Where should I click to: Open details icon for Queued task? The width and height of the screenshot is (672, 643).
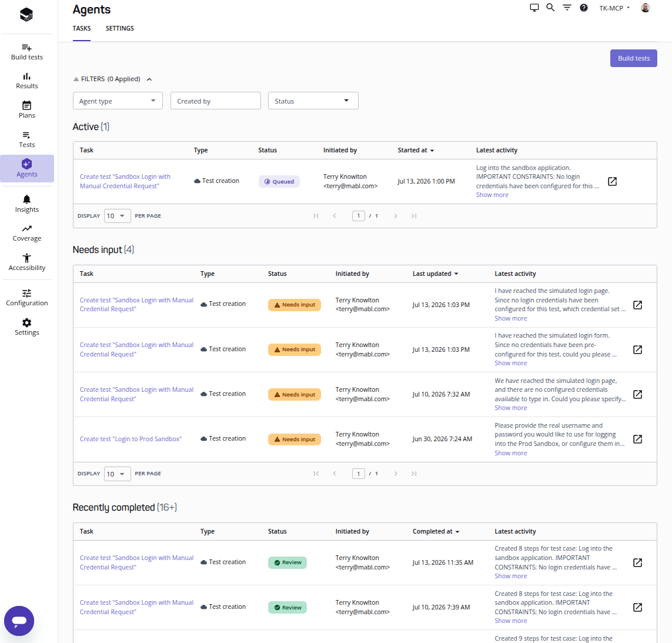pos(613,181)
